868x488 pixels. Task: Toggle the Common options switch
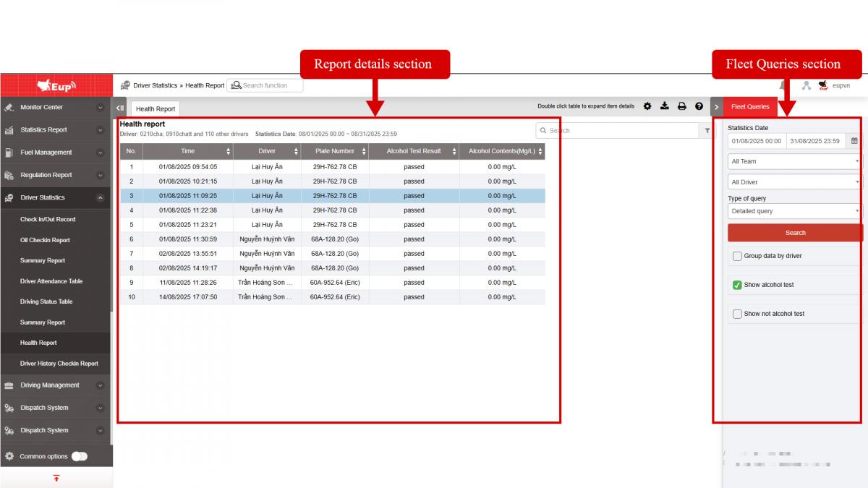[x=80, y=456]
